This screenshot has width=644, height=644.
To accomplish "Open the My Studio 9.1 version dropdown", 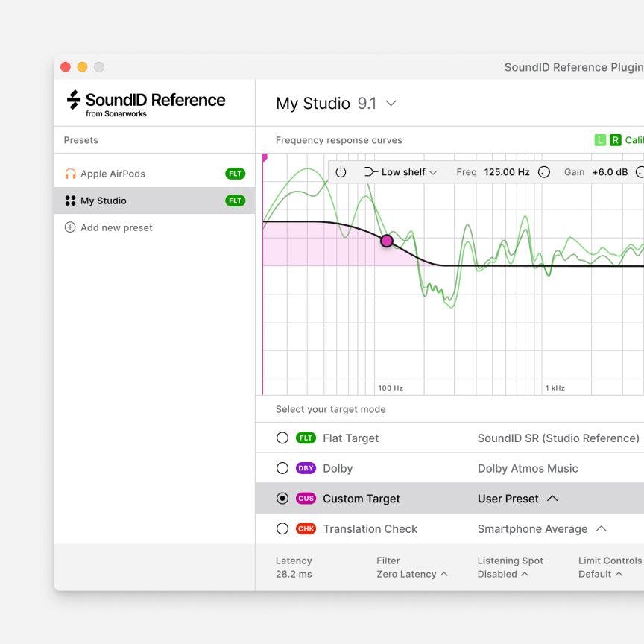I will pos(391,104).
